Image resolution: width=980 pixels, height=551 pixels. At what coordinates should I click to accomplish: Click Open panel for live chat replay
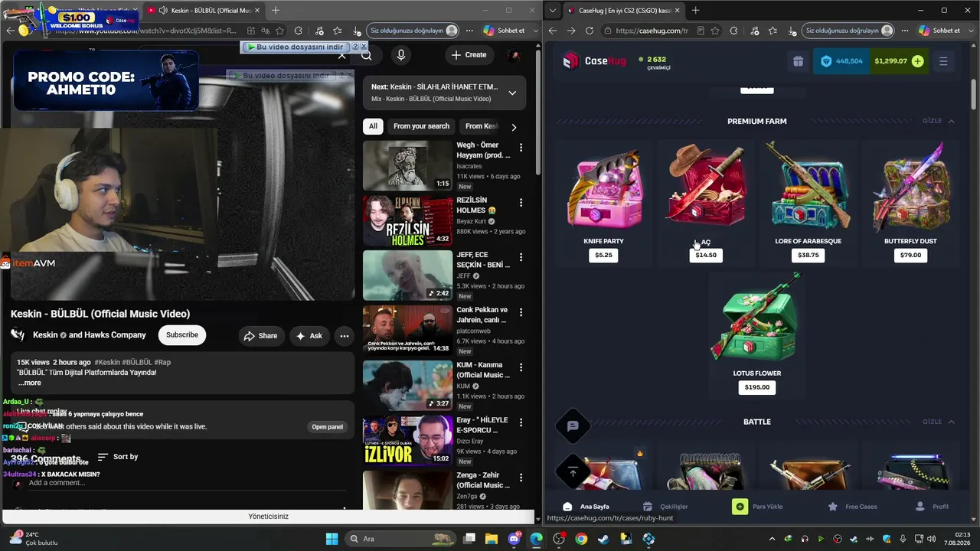[x=327, y=427]
